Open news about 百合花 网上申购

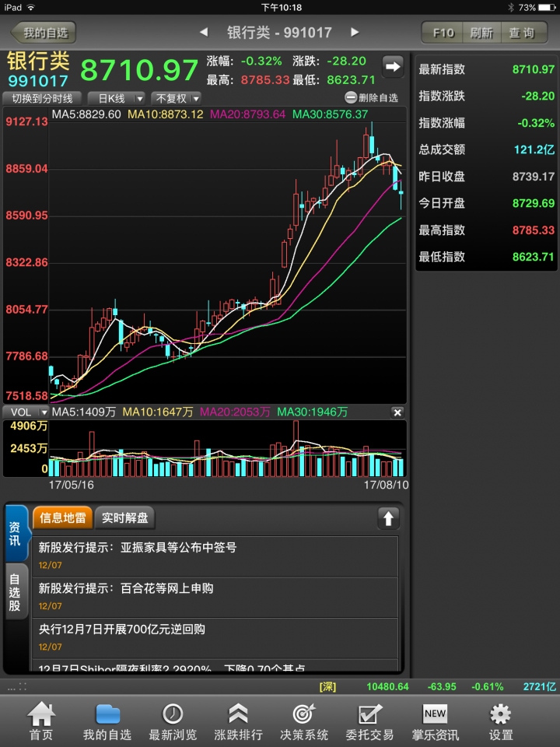(x=215, y=598)
